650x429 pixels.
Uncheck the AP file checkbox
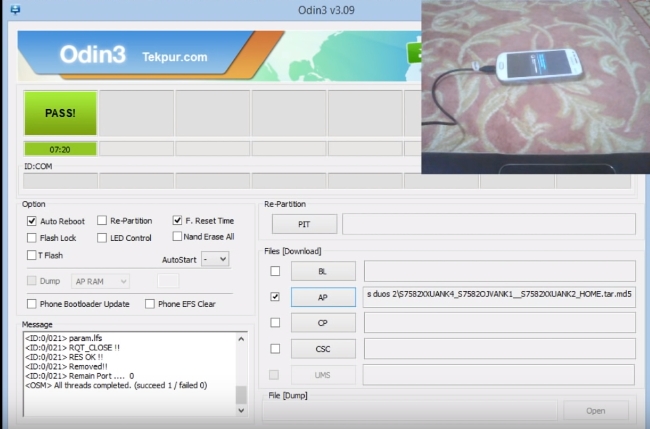(275, 297)
